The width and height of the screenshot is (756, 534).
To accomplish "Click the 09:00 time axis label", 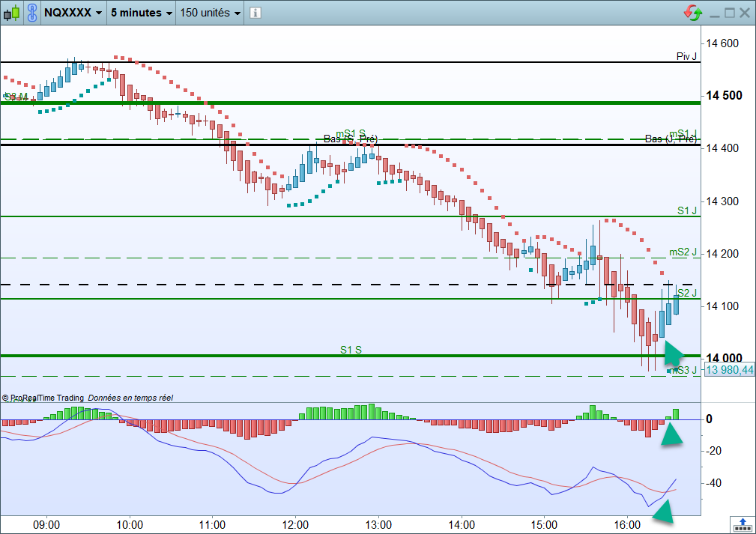I will pyautogui.click(x=46, y=525).
